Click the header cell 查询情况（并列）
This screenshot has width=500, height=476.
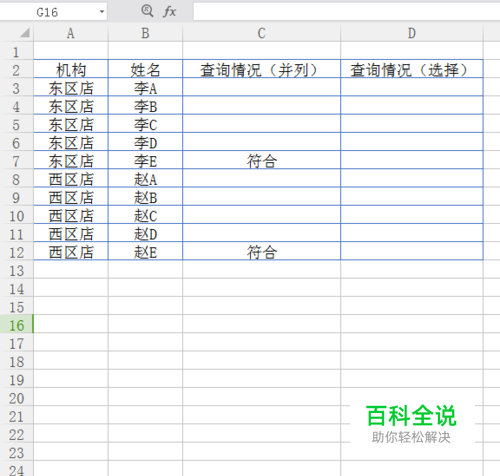coord(262,70)
